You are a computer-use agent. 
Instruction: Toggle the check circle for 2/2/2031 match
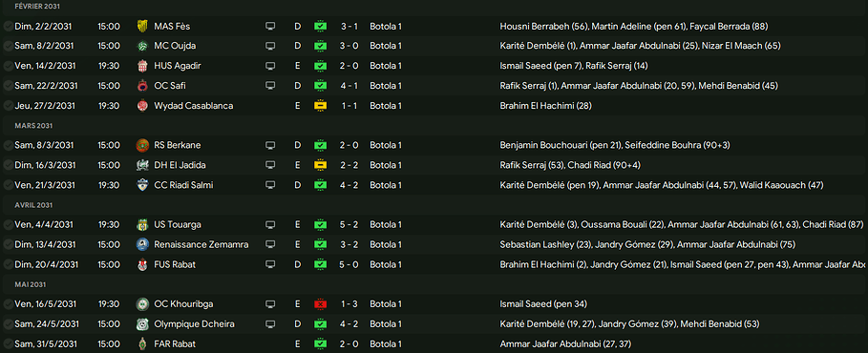[8, 26]
